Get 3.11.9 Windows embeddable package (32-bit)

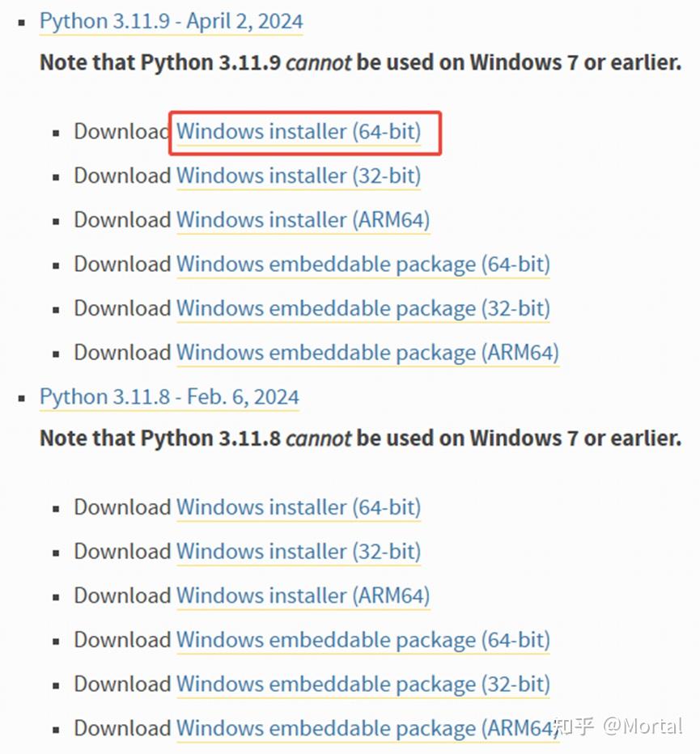point(363,308)
